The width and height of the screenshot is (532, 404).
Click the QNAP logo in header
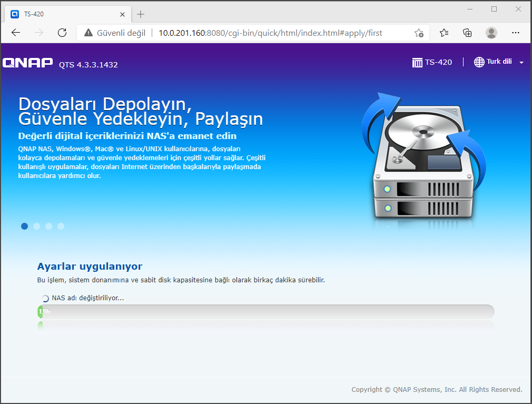click(28, 63)
